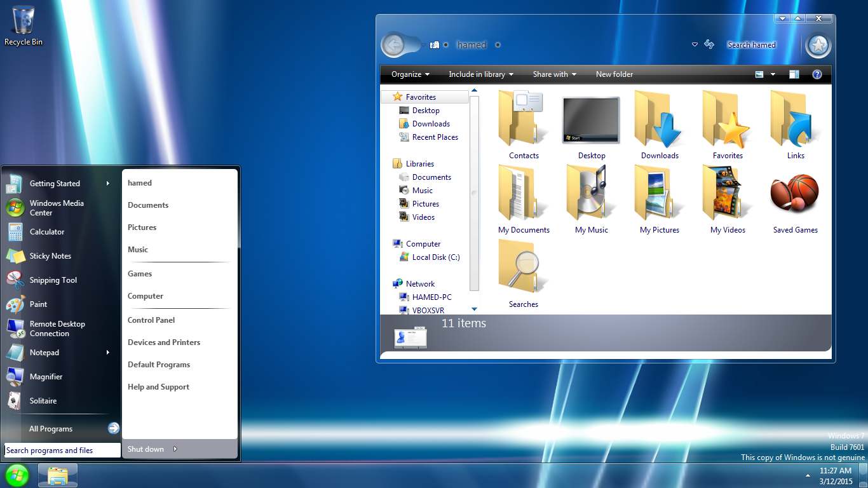Expand the Organize dropdown
Screen dimensions: 868x488
click(409, 74)
